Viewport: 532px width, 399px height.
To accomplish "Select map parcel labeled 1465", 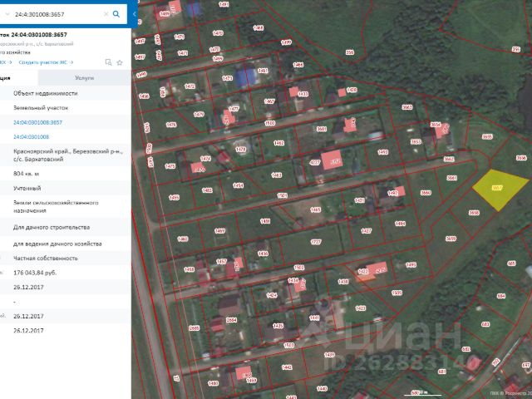I will tap(315, 210).
